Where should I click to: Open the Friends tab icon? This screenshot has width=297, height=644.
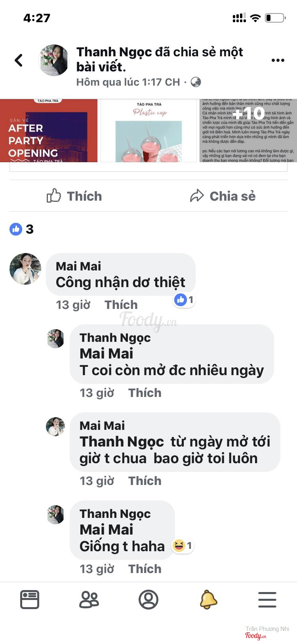pos(89,599)
